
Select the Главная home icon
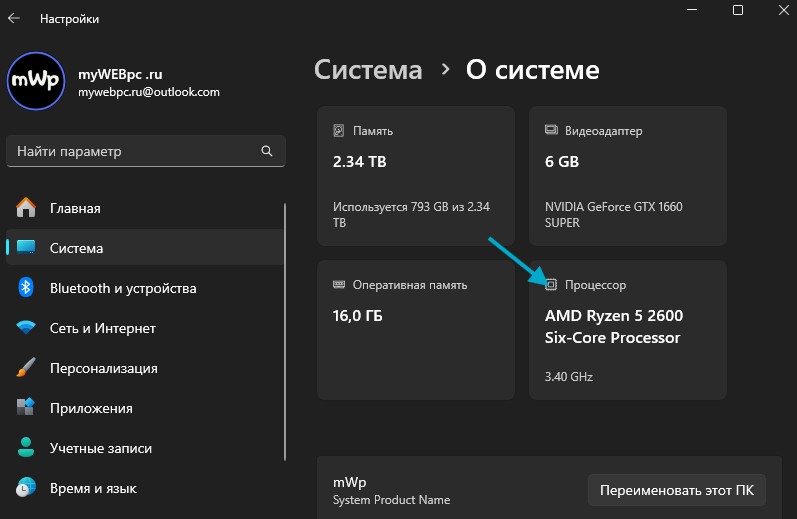(26, 208)
